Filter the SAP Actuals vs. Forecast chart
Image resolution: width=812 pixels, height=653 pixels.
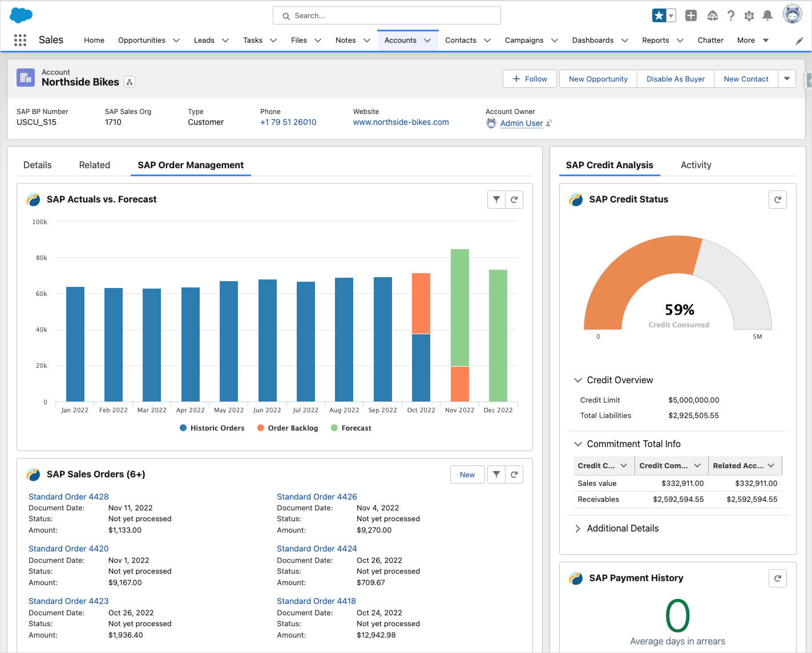point(496,200)
